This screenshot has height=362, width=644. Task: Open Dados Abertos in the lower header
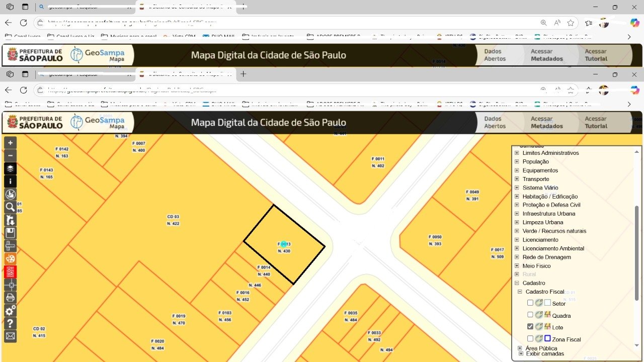pos(495,123)
